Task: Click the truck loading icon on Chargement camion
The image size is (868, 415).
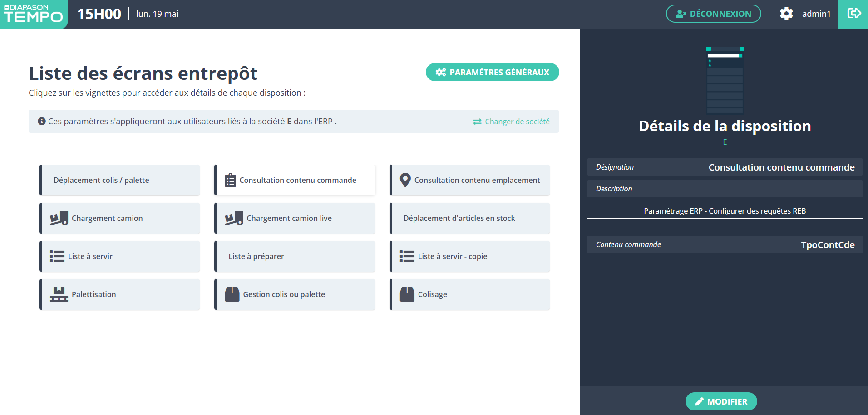Action: (59, 218)
